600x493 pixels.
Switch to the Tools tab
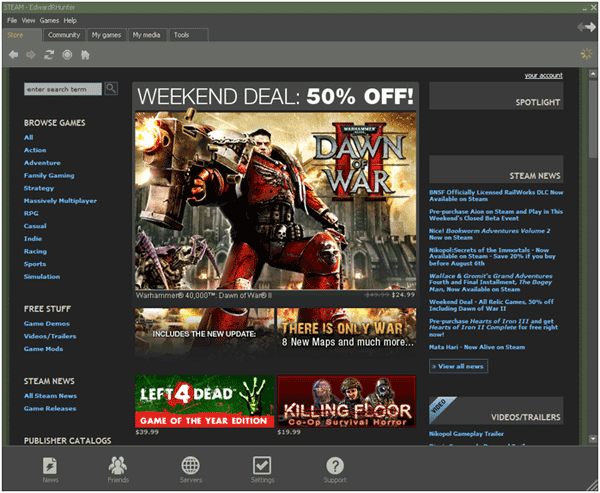188,35
